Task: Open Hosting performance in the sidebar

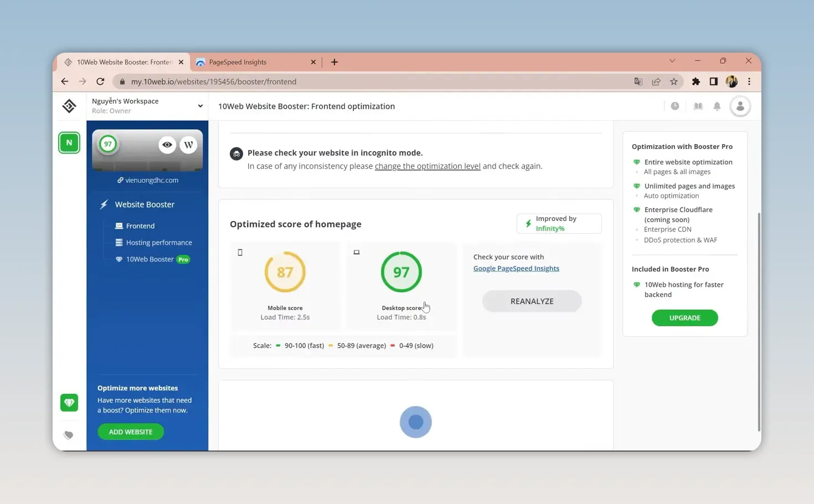Action: click(x=159, y=243)
